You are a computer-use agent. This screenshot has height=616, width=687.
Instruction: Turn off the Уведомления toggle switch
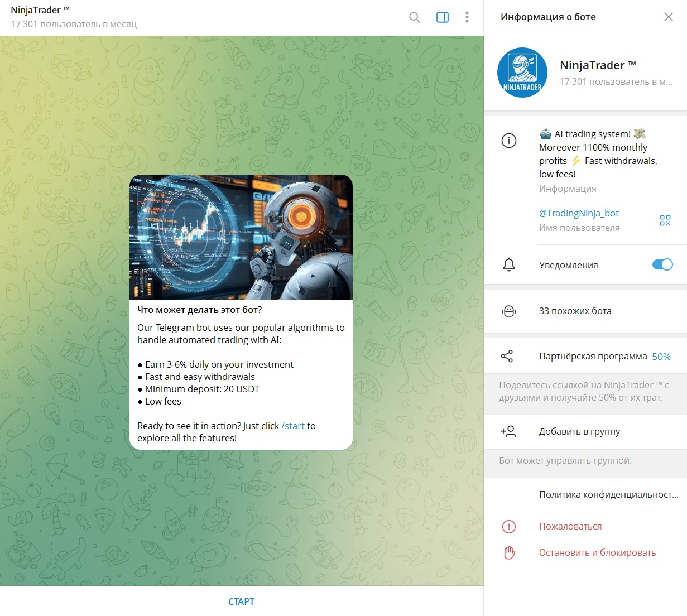[662, 265]
